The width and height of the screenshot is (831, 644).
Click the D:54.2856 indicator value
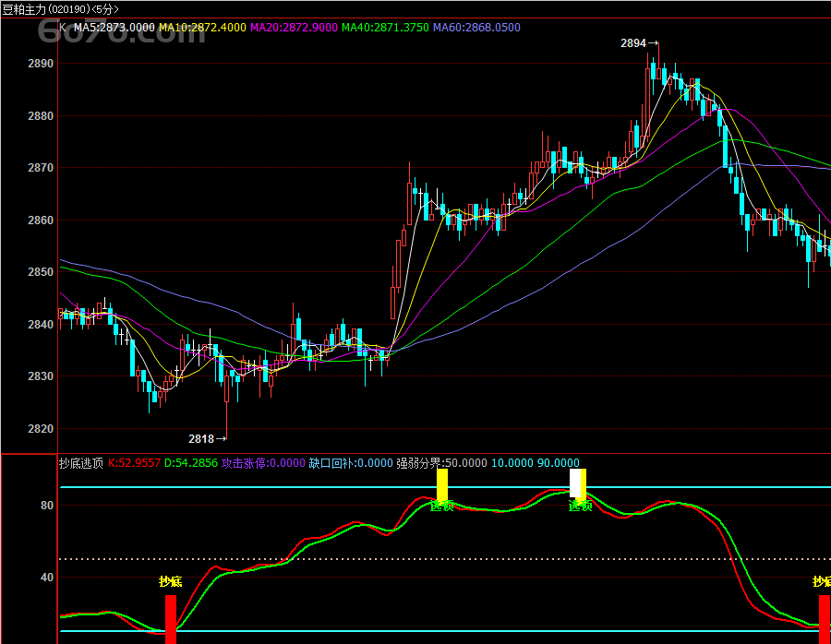(x=191, y=463)
